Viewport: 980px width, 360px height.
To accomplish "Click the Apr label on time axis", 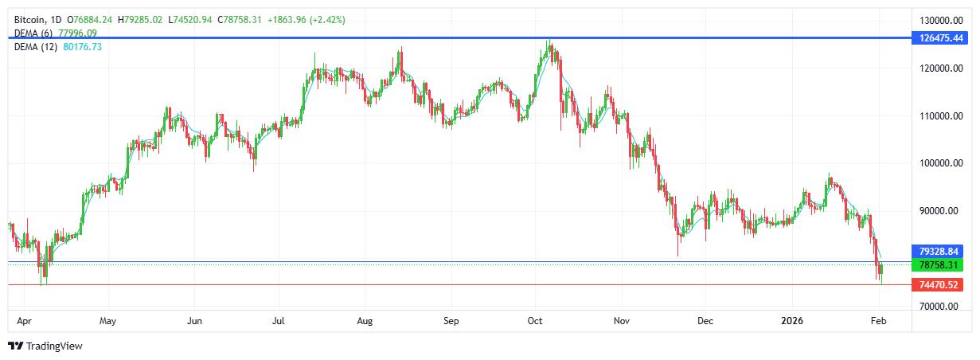I will coord(22,322).
